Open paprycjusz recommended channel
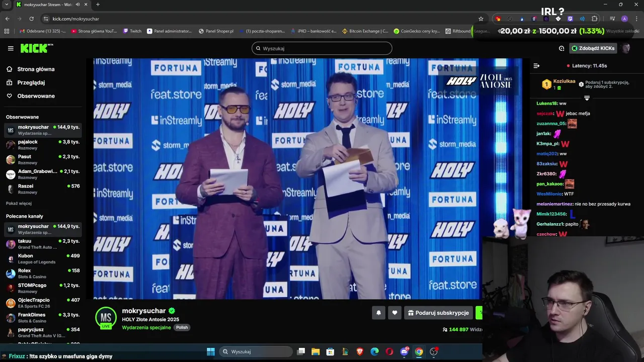This screenshot has height=362, width=644. pos(43,332)
